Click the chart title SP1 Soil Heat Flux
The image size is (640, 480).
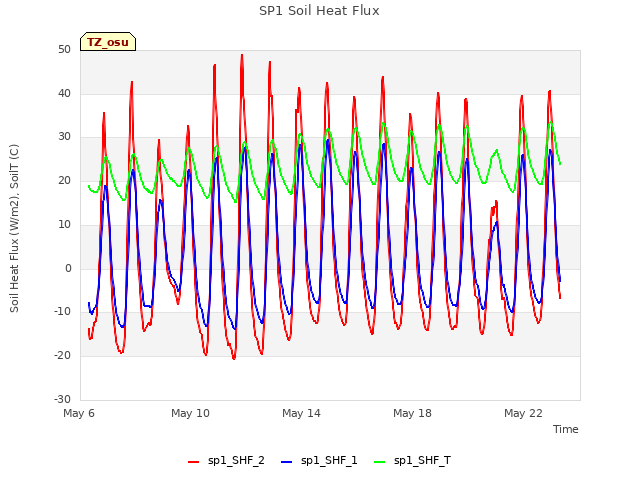click(x=319, y=11)
